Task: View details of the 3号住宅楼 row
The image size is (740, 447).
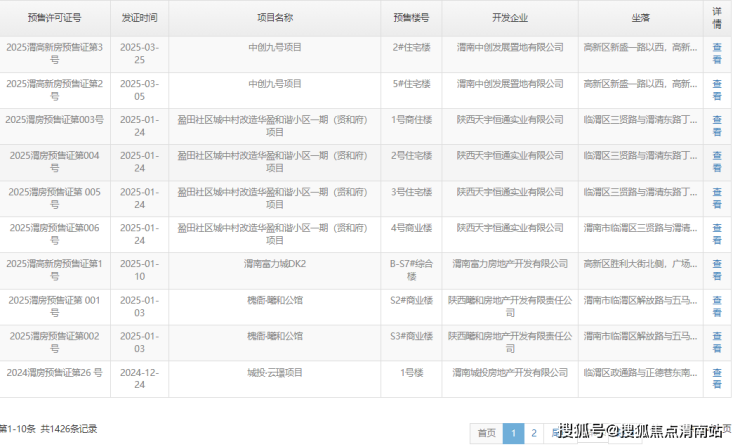Action: pyautogui.click(x=716, y=198)
